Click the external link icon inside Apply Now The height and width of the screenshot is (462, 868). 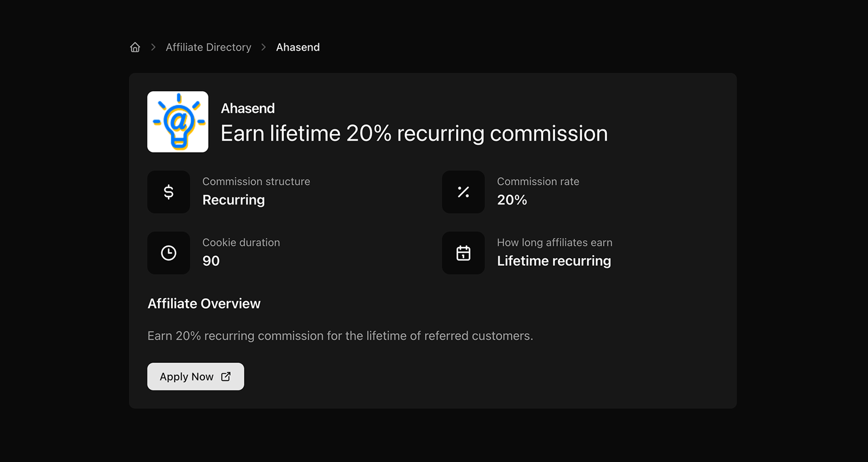(x=225, y=376)
